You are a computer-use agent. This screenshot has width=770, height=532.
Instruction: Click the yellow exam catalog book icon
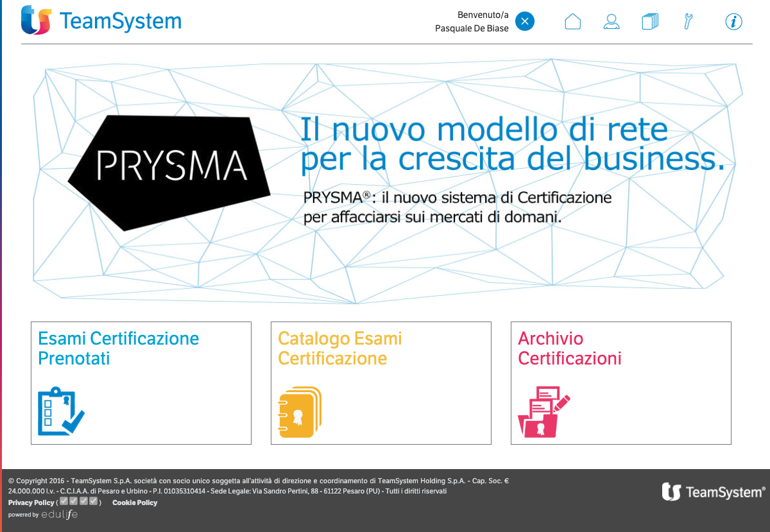299,411
